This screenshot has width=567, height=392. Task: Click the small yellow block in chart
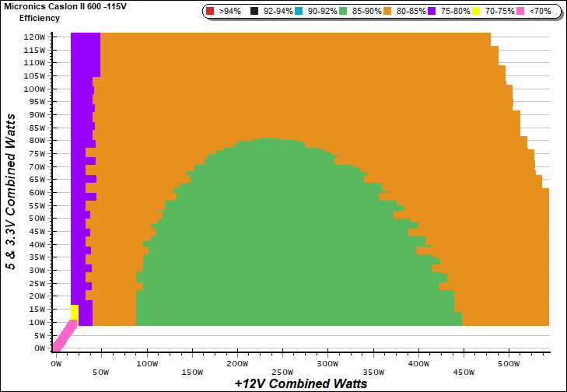tap(75, 312)
